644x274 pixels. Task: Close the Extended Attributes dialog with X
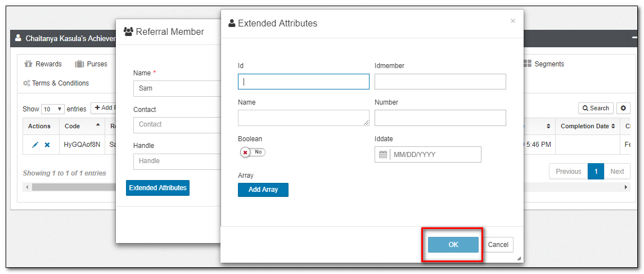pyautogui.click(x=512, y=21)
